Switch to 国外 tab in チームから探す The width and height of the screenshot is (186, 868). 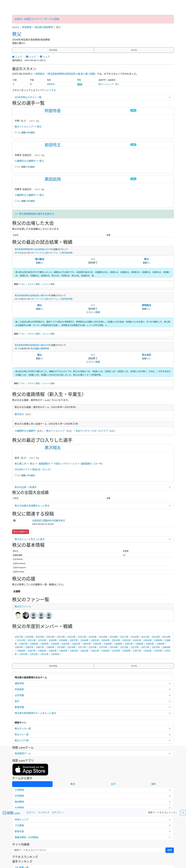[x=154, y=784]
